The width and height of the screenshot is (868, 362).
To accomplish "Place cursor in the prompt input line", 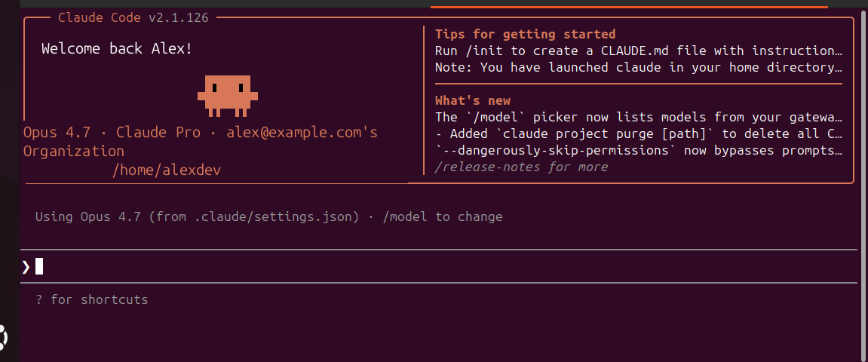I will (438, 267).
